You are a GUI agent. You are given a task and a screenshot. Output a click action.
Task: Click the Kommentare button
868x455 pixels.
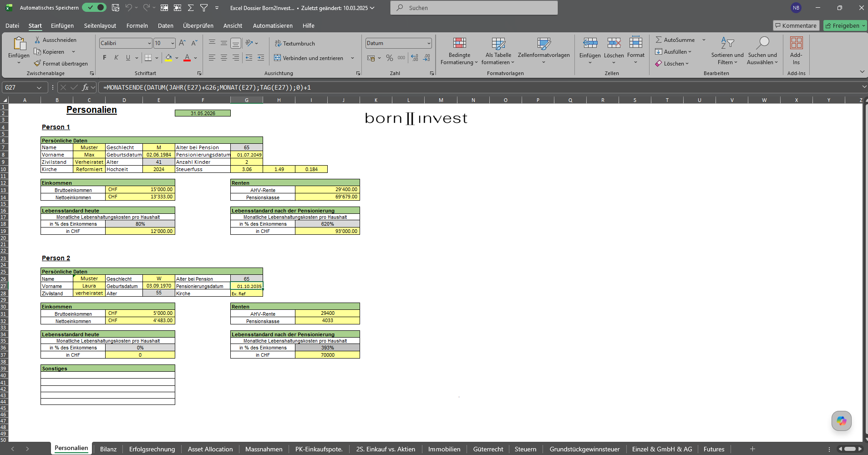click(x=796, y=25)
